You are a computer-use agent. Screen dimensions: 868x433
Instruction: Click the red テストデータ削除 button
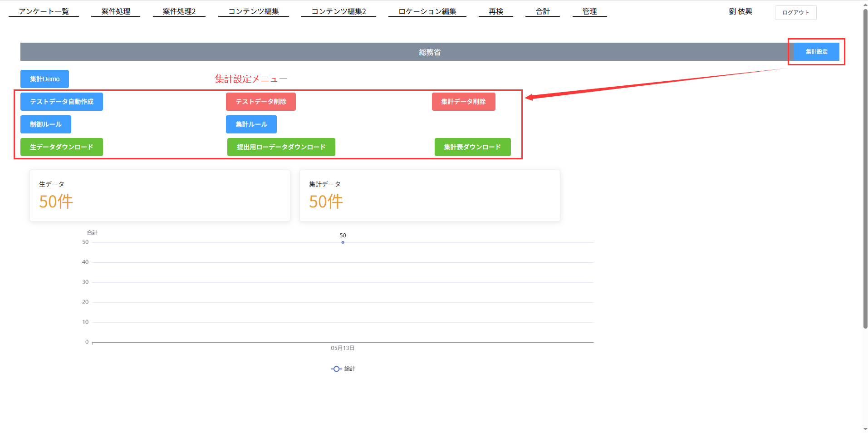point(261,102)
